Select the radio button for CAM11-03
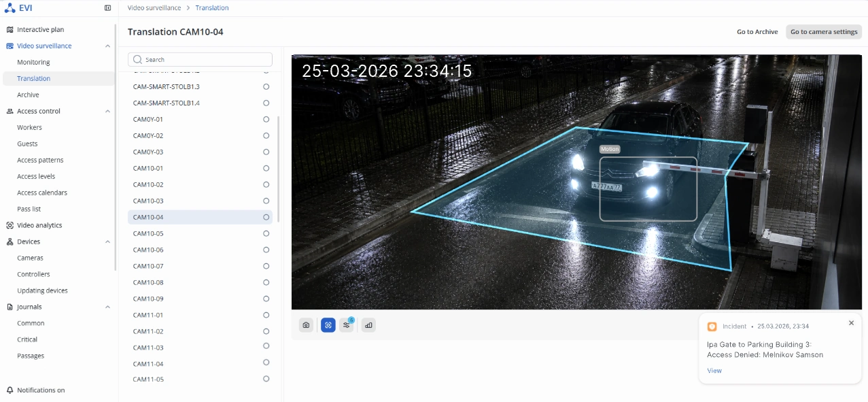This screenshot has height=402, width=868. click(x=266, y=346)
